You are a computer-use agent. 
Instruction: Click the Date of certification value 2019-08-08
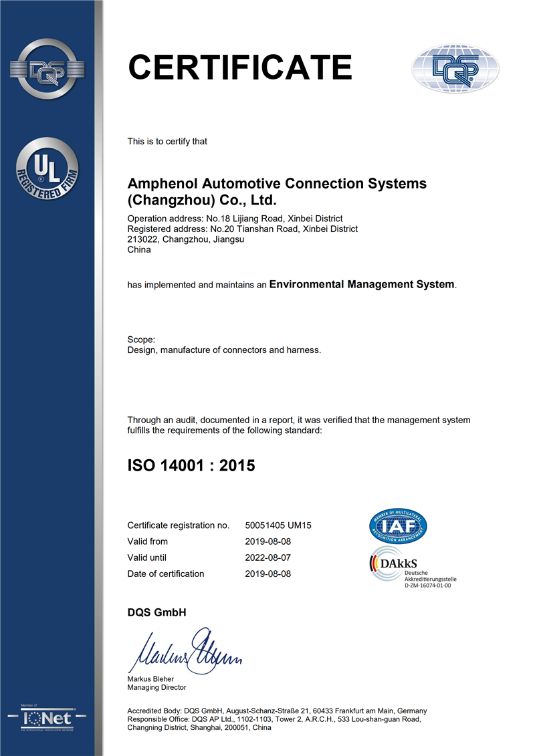(267, 574)
